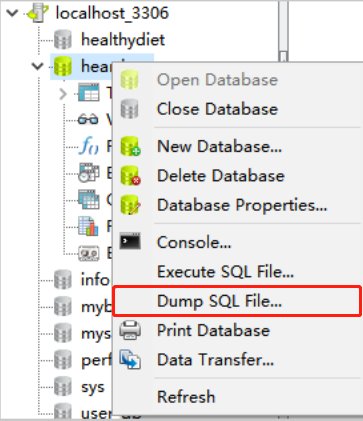
Task: Choose Close Database from context menu
Action: pos(237,109)
